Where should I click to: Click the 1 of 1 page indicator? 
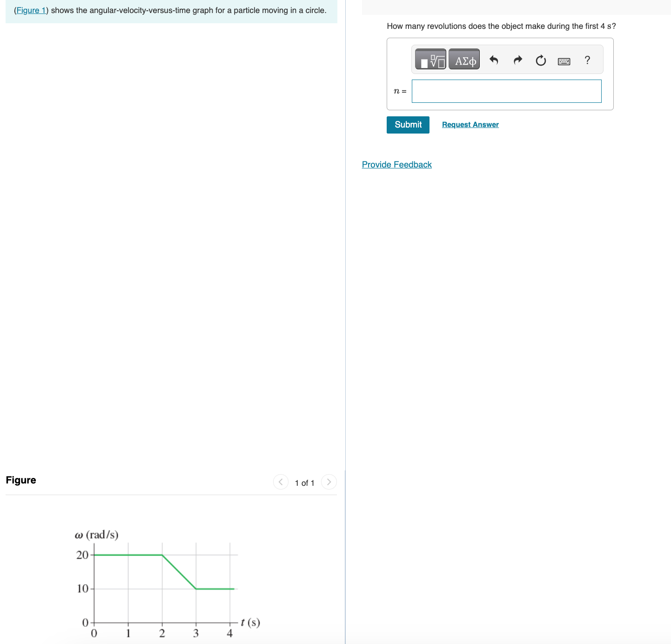(x=305, y=483)
